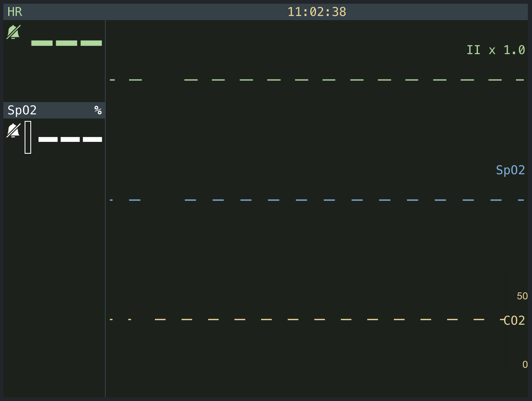Click the green ECG flatline trace

tap(301, 80)
